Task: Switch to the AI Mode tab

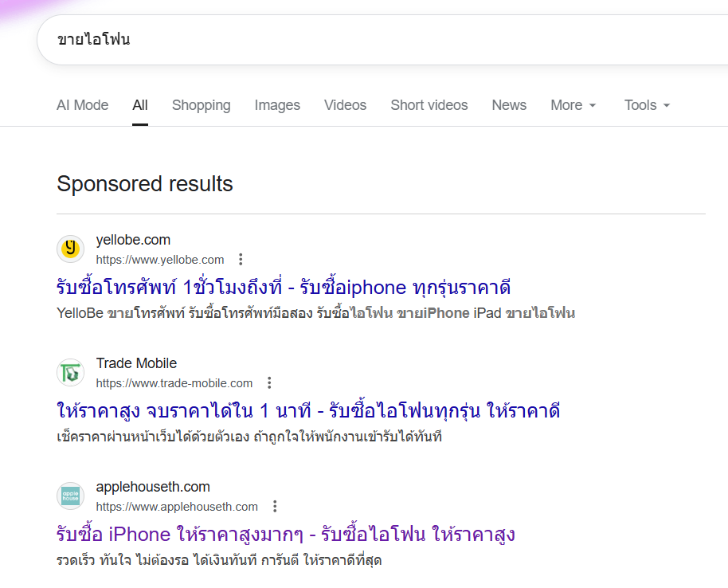Action: tap(82, 105)
